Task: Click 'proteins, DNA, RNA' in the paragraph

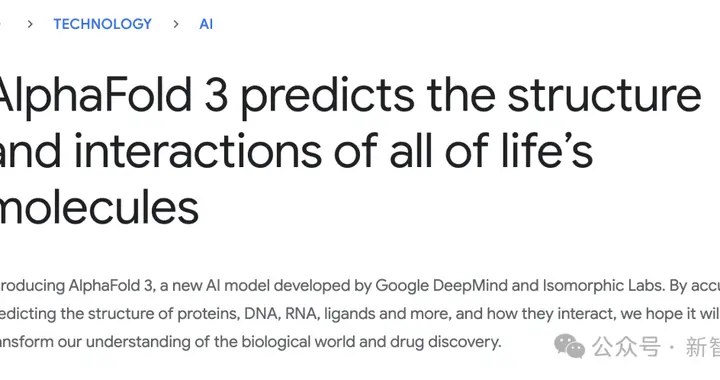Action: 247,314
